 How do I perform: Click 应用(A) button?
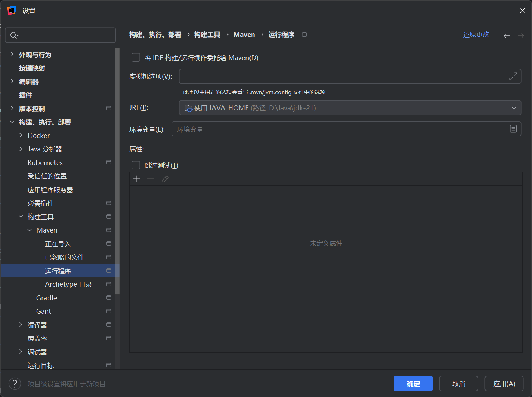click(504, 384)
